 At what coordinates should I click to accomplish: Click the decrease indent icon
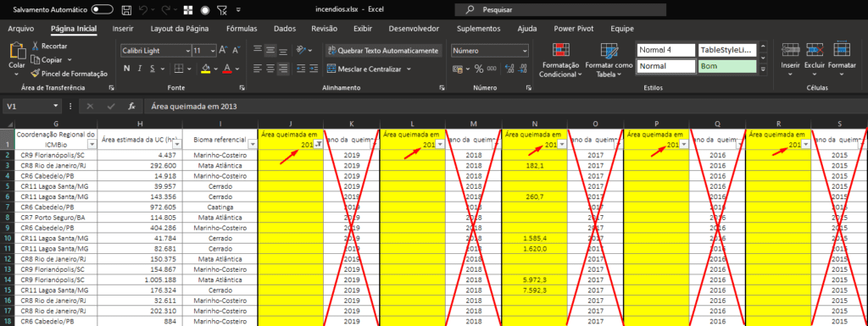(x=301, y=69)
